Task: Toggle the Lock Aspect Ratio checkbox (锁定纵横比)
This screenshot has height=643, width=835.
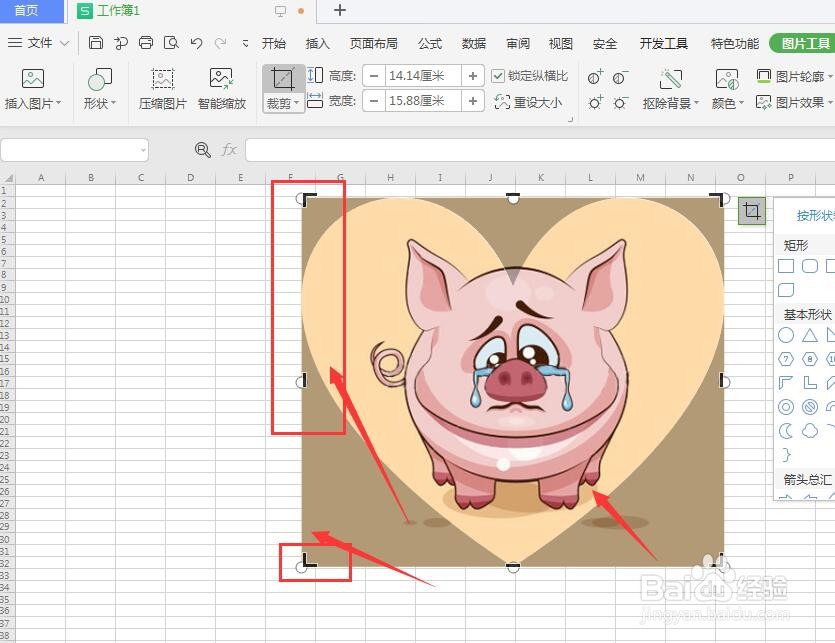Action: tap(497, 75)
